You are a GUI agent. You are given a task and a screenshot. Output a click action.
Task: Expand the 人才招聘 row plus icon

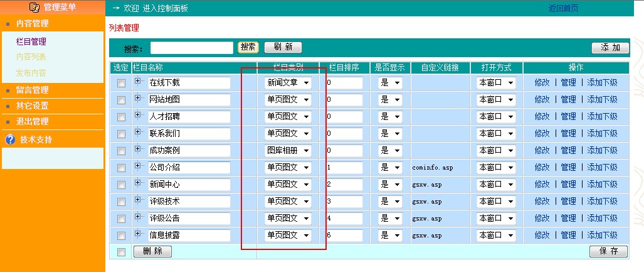click(x=137, y=115)
